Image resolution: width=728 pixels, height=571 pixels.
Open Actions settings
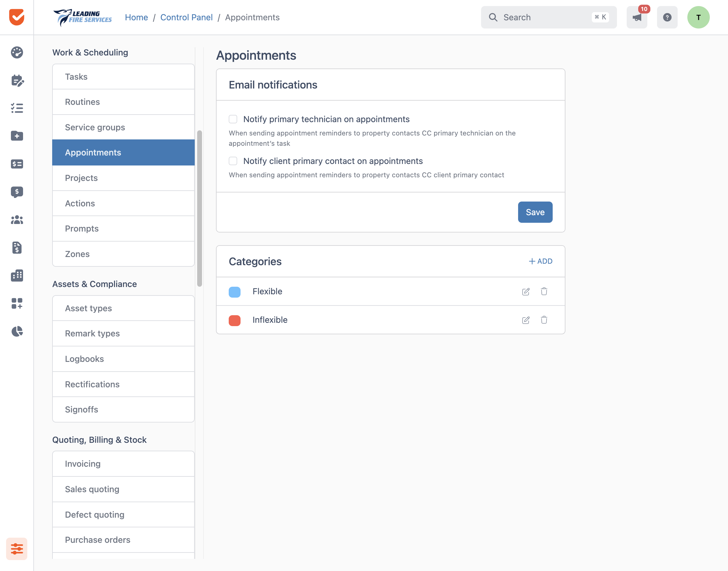coord(123,203)
